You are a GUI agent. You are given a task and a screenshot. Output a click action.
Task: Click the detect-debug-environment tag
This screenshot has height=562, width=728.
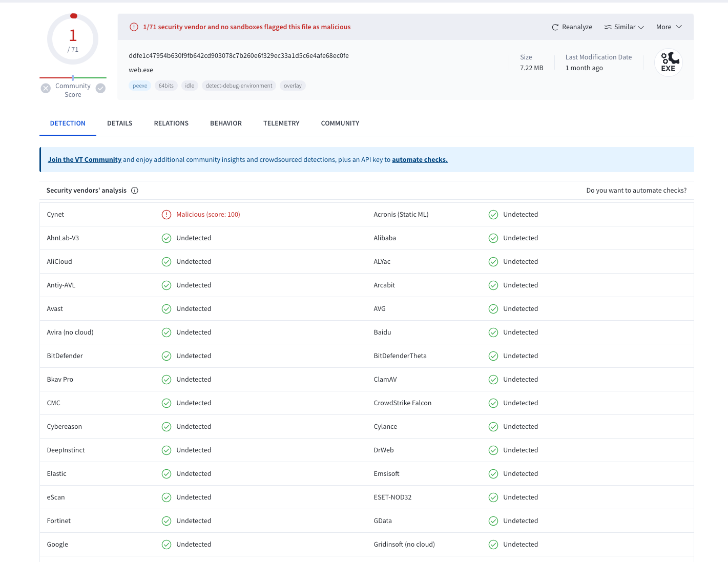[239, 86]
